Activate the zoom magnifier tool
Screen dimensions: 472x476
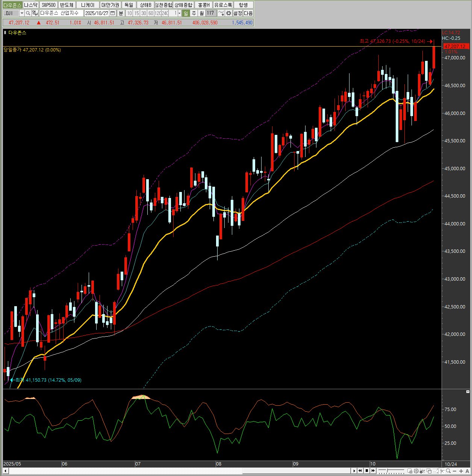448,471
